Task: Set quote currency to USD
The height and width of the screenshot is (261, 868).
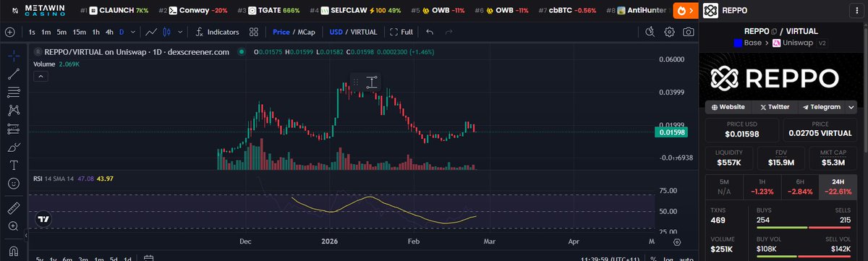Action: coord(336,32)
